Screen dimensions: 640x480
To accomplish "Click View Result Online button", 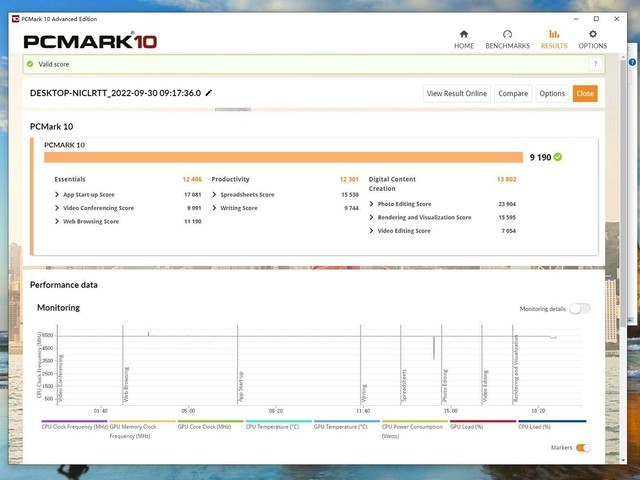I will click(x=457, y=93).
